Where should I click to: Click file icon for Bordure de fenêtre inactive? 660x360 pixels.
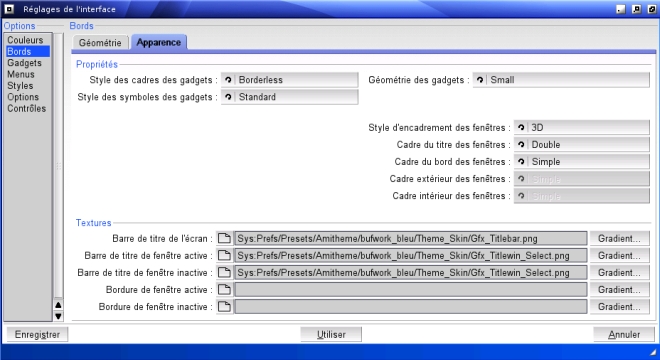click(224, 307)
